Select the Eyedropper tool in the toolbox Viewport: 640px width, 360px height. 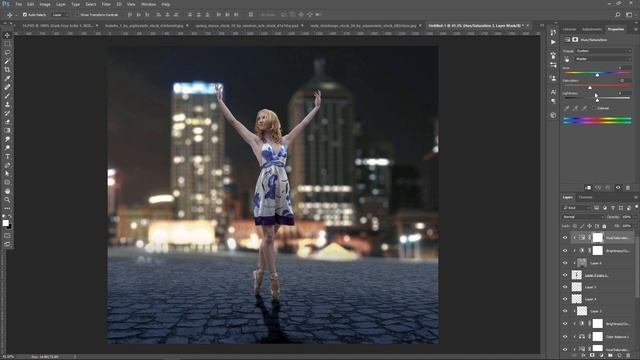[x=7, y=78]
